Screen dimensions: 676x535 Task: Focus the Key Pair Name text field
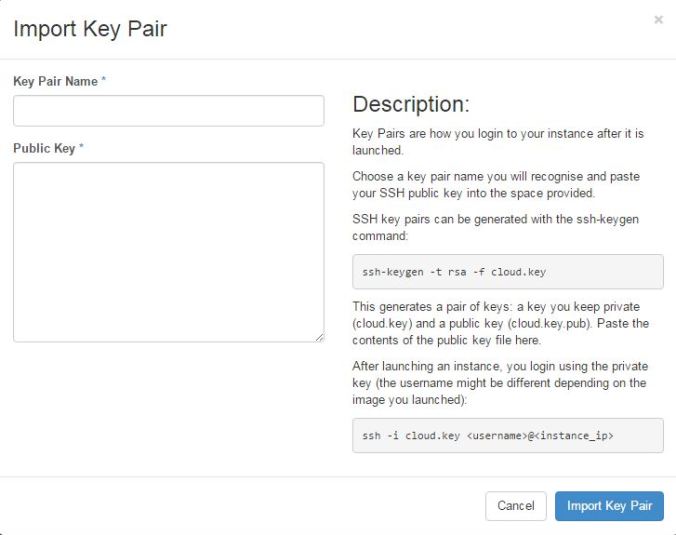169,111
